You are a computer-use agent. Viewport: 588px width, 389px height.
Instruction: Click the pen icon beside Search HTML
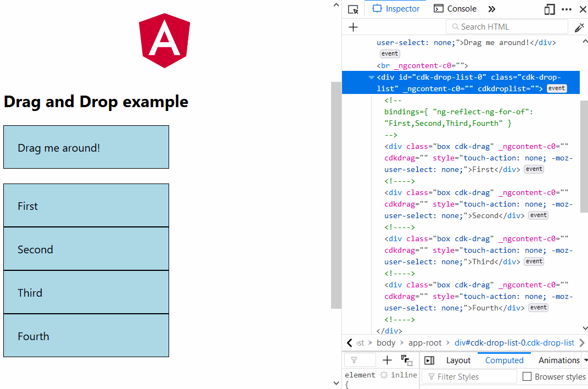click(579, 26)
